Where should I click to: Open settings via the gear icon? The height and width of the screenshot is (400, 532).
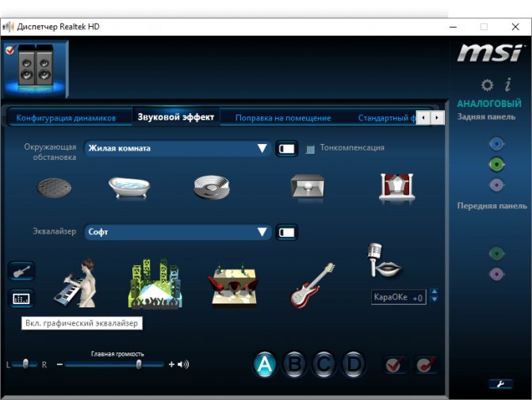click(x=488, y=85)
